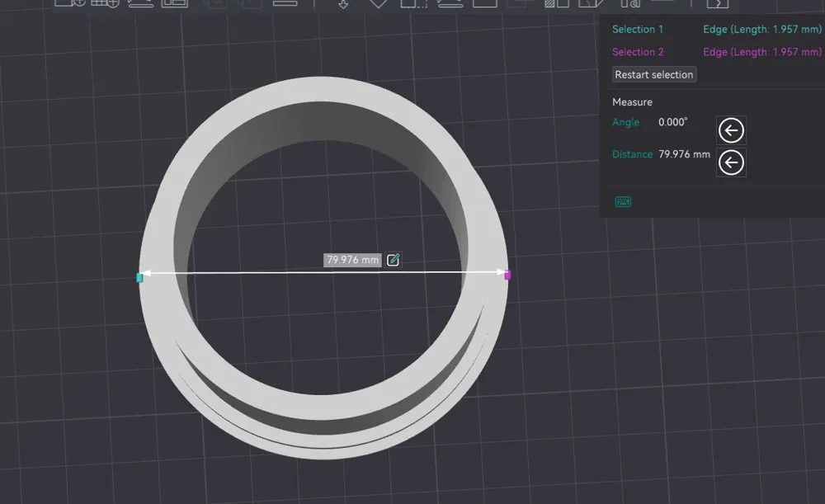This screenshot has width=825, height=504.
Task: Click the Selection 2 label
Action: coord(638,52)
